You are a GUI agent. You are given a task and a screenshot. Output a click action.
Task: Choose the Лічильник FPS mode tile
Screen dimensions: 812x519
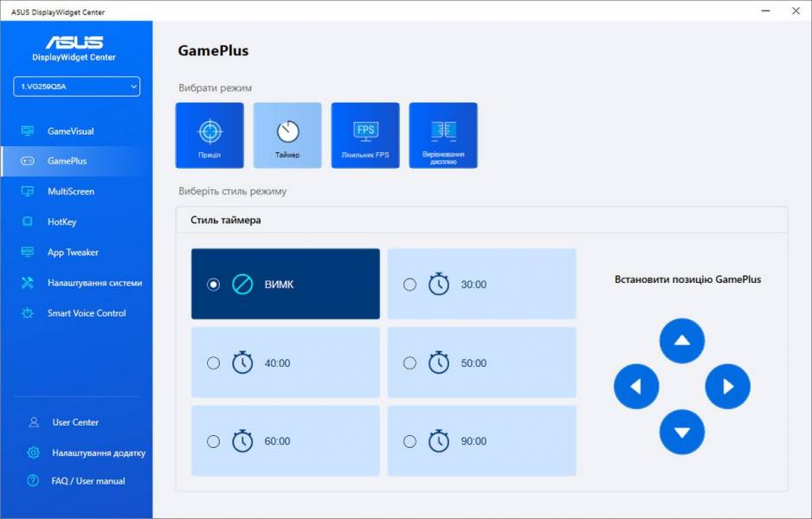(x=365, y=135)
